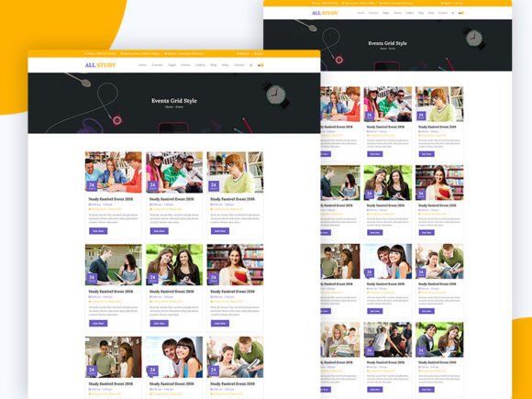Viewport: 532px width, 399px height.
Task: Open Gallery in front page navigation
Action: (200, 65)
